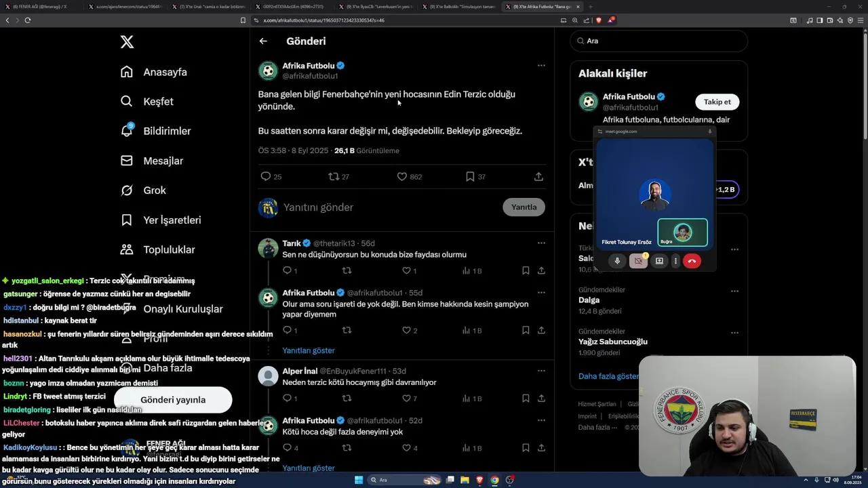Screen dimensions: 868x488
Task: Open options for the Salo trend
Action: tap(734, 250)
